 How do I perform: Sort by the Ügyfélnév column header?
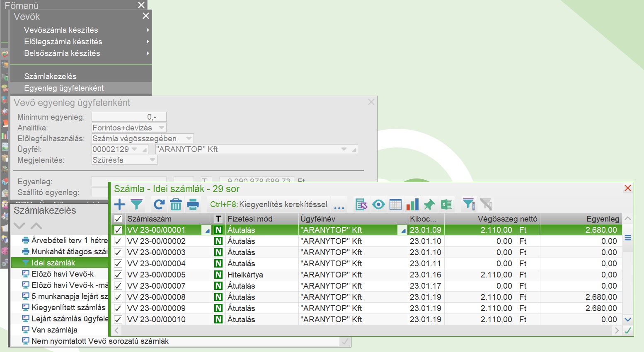pos(353,219)
